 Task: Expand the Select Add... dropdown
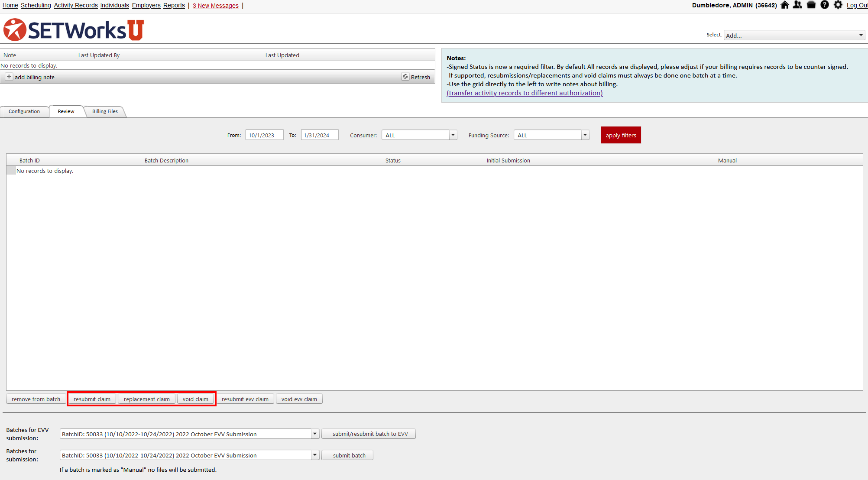click(861, 36)
